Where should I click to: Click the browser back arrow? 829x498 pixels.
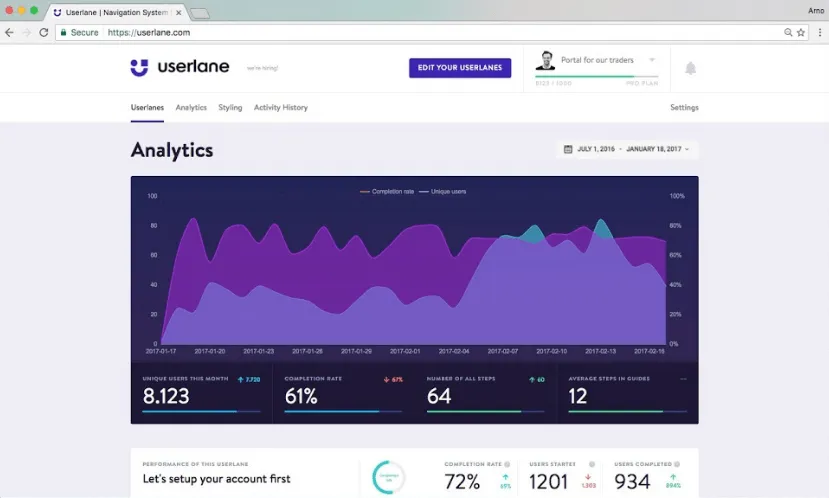click(9, 33)
